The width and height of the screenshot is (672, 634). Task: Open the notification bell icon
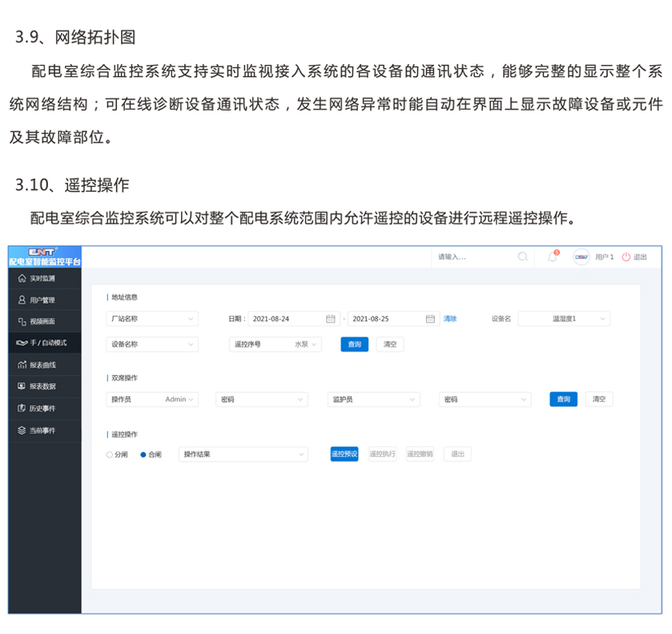click(552, 257)
